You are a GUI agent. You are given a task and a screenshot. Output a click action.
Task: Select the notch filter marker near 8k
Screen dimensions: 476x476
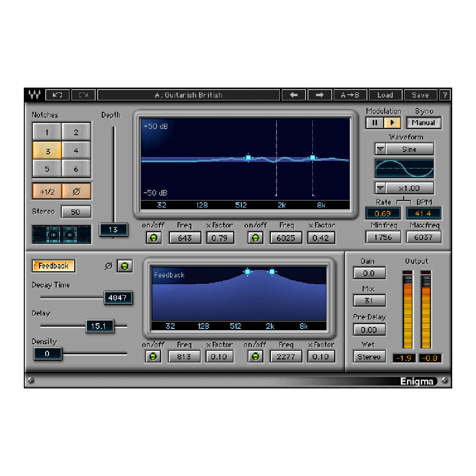[313, 158]
